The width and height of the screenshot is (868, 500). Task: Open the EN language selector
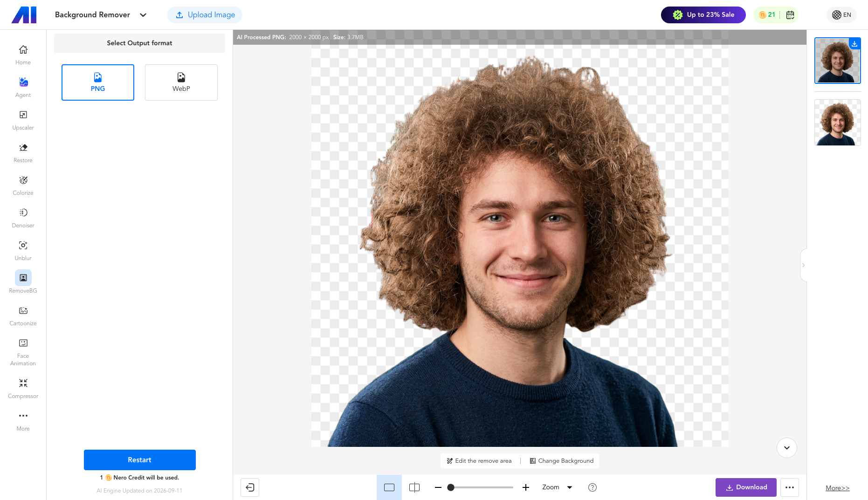(x=842, y=15)
